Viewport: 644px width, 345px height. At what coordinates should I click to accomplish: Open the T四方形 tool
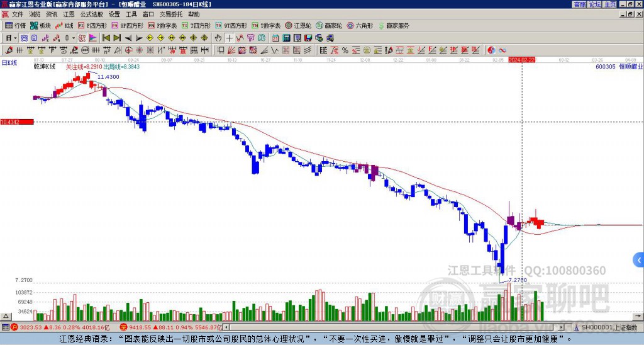pyautogui.click(x=196, y=25)
